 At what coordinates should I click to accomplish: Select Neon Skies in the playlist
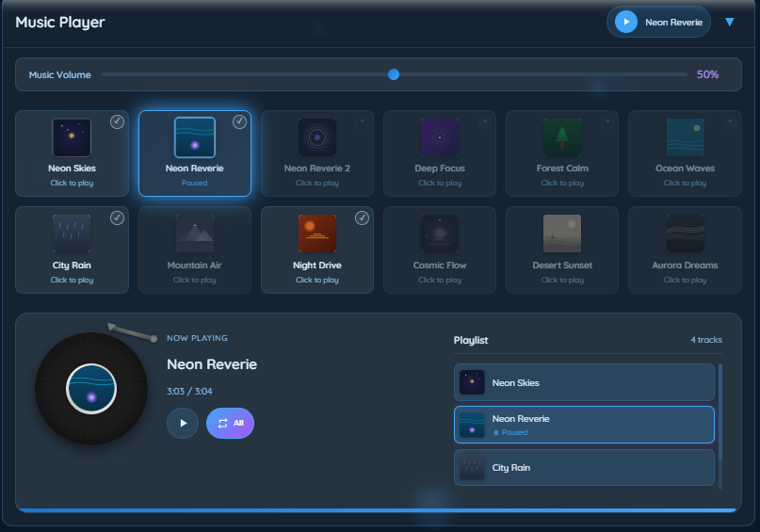584,382
